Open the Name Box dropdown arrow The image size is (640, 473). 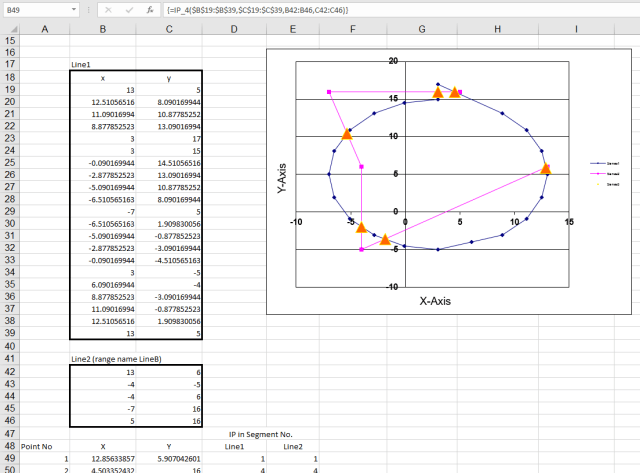[x=74, y=9]
